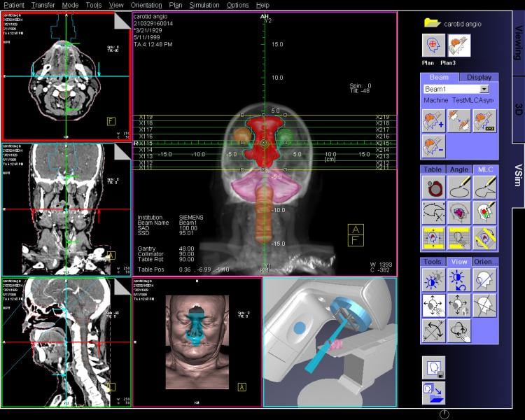The height and width of the screenshot is (420, 525).
Task: Open the Beam1 dropdown list
Action: pos(484,90)
